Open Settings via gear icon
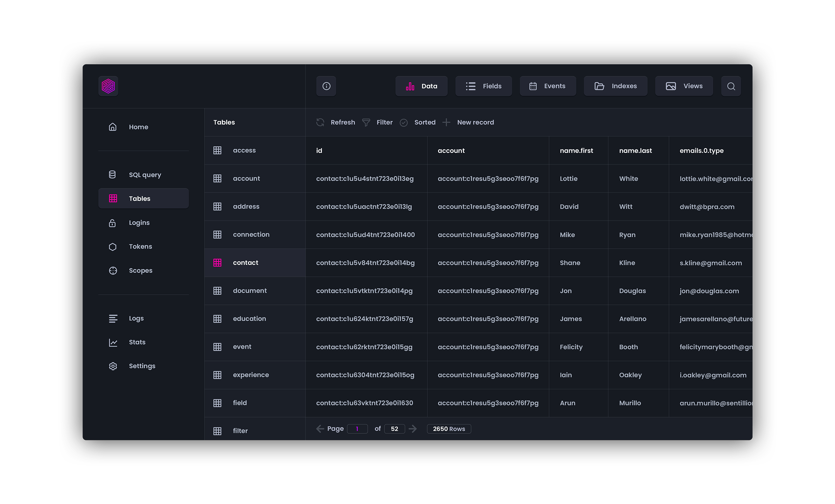The image size is (835, 504). point(113,366)
